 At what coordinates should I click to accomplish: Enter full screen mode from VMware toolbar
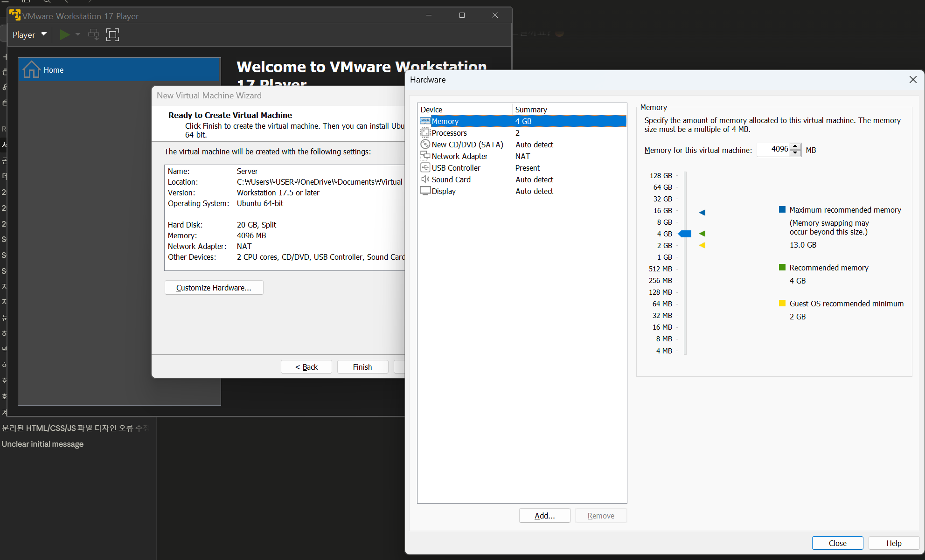click(112, 35)
